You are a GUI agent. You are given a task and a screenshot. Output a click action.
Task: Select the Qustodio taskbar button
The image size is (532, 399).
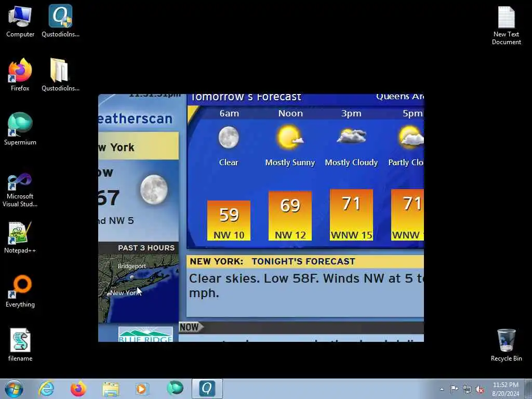click(207, 389)
